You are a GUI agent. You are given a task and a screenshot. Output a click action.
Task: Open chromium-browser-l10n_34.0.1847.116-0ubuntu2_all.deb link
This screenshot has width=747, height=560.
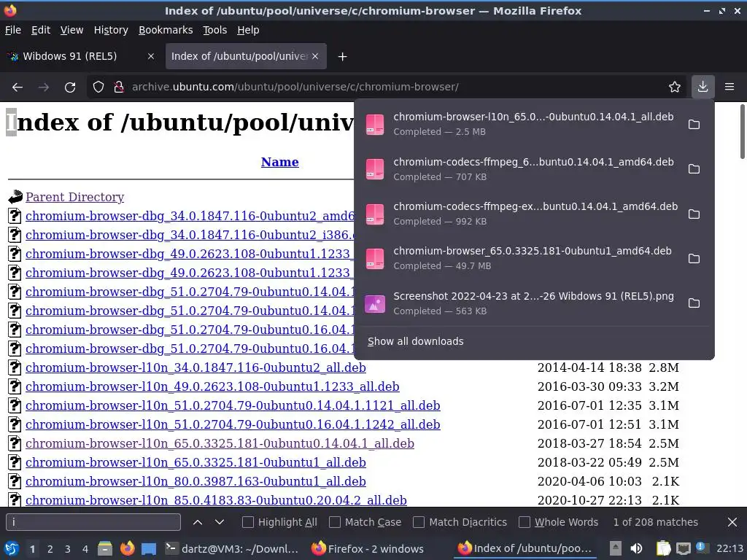point(196,367)
